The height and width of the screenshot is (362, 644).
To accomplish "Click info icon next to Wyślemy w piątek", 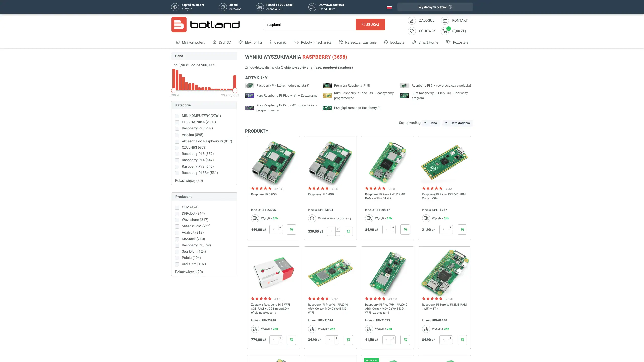I will [x=450, y=7].
